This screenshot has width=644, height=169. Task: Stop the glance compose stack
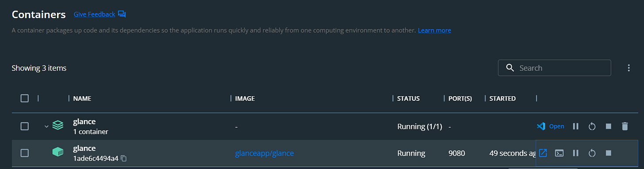tap(608, 126)
